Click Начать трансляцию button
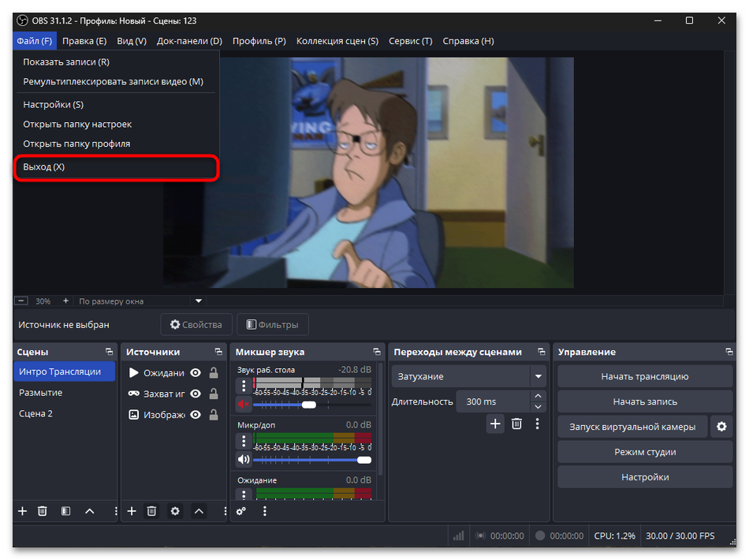Viewport: 749px width, 560px height. pyautogui.click(x=645, y=376)
